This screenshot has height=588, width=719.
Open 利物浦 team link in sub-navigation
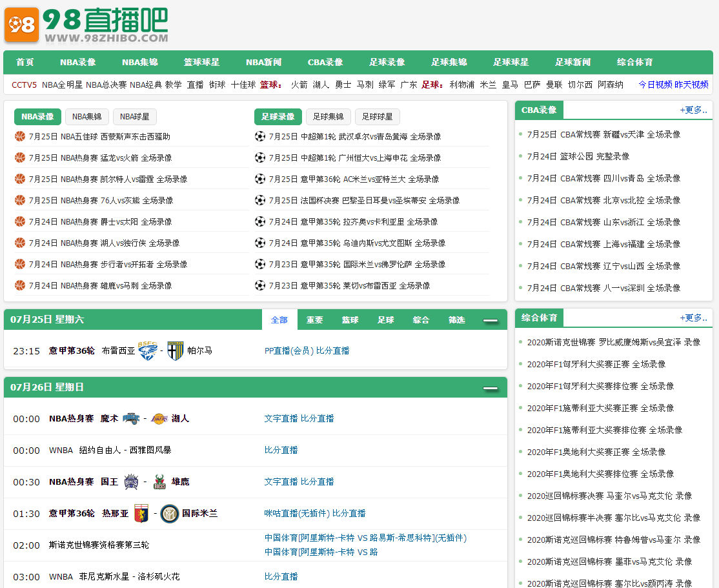pos(461,85)
